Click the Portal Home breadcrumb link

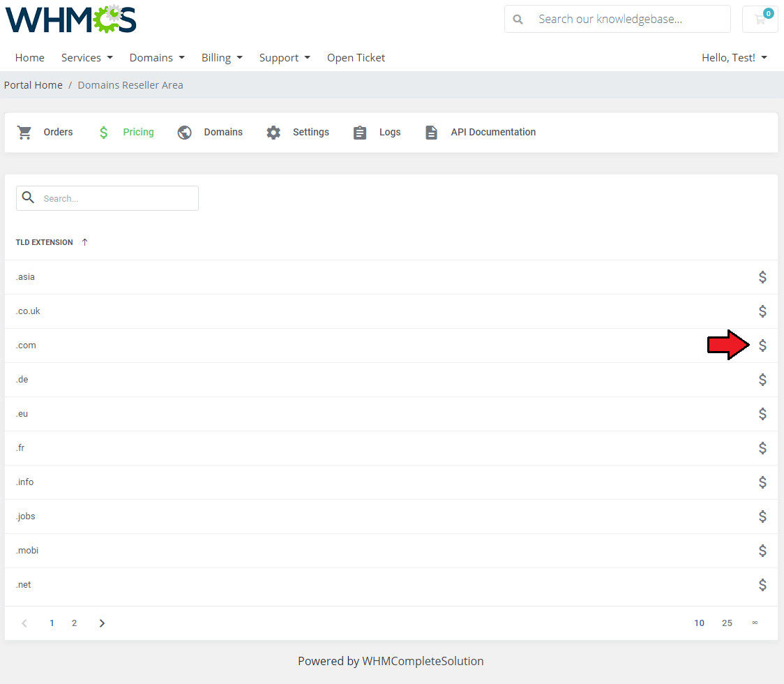(x=33, y=85)
